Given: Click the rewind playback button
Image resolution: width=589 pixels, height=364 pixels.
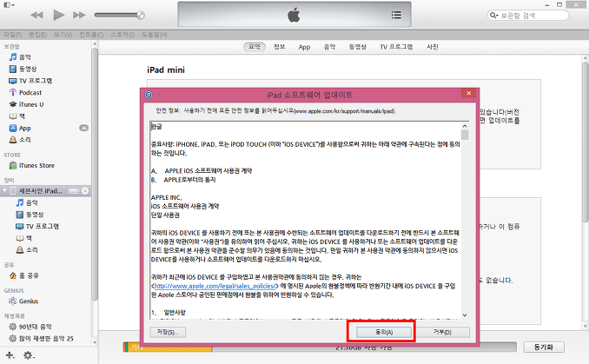Looking at the screenshot, I should tap(36, 15).
